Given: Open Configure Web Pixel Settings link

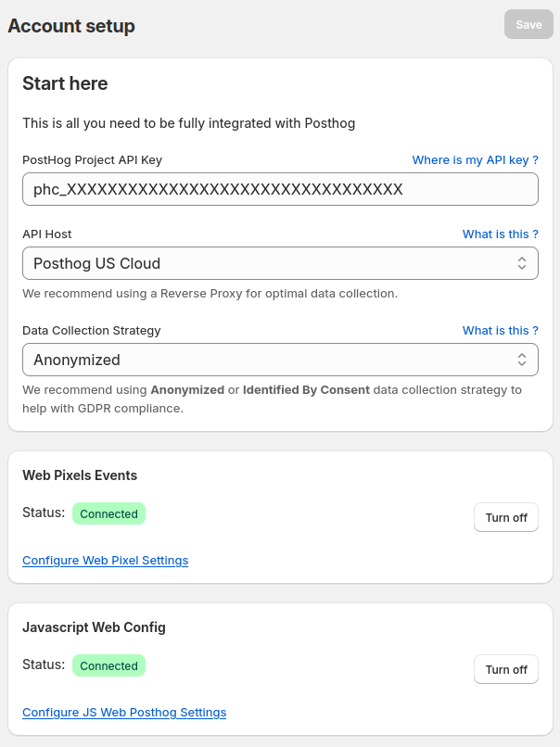Looking at the screenshot, I should [105, 561].
